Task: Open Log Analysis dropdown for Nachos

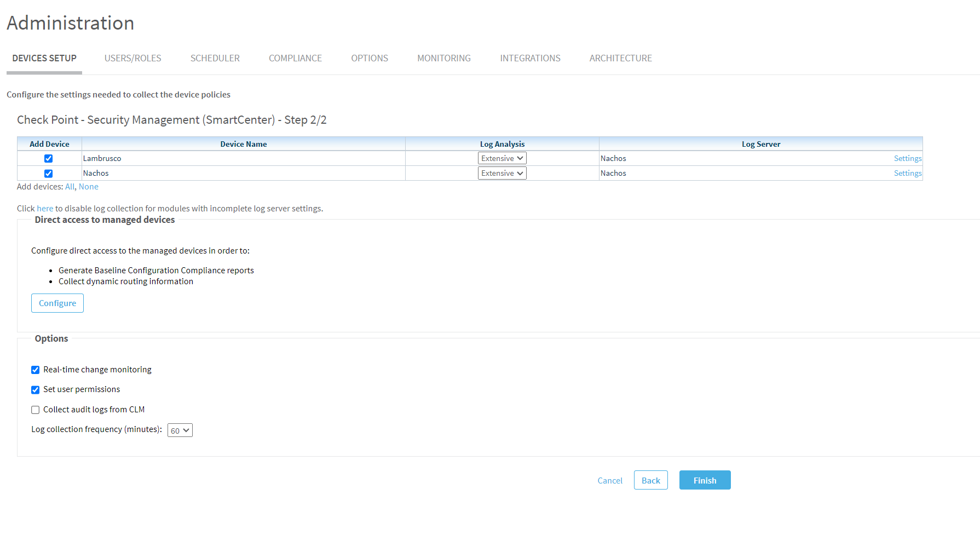Action: (502, 173)
